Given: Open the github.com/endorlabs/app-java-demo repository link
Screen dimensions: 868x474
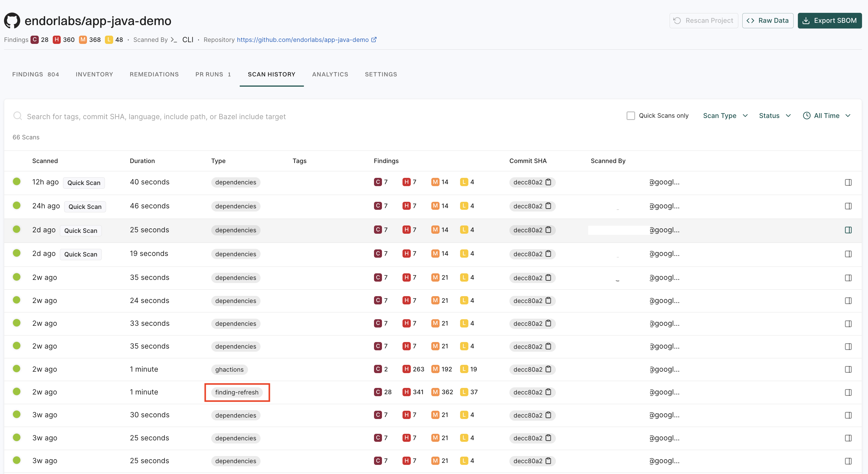Looking at the screenshot, I should pos(302,40).
